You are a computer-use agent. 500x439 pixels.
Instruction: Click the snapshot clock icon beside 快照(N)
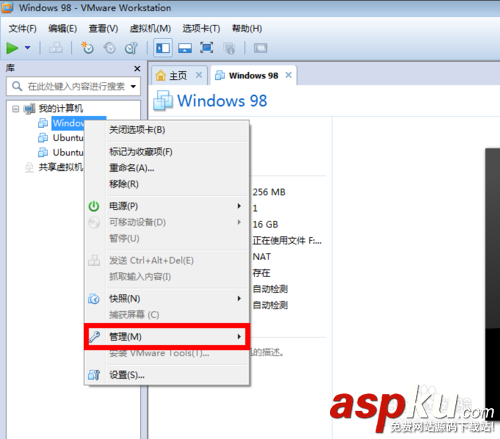(94, 299)
